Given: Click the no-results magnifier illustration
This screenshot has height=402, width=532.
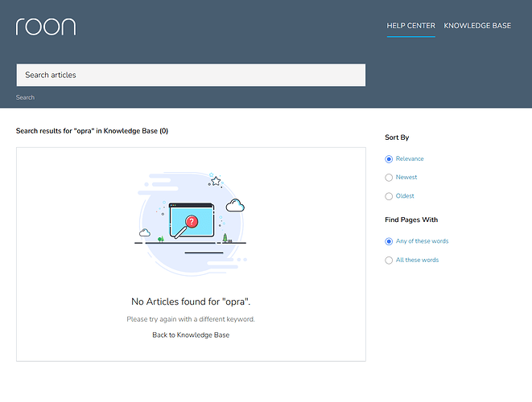Looking at the screenshot, I should tap(190, 224).
